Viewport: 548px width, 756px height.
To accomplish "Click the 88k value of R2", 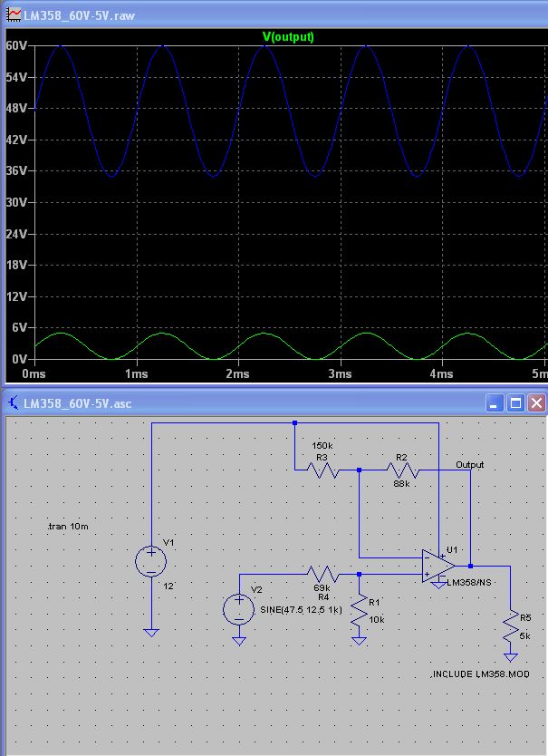I will (x=401, y=482).
